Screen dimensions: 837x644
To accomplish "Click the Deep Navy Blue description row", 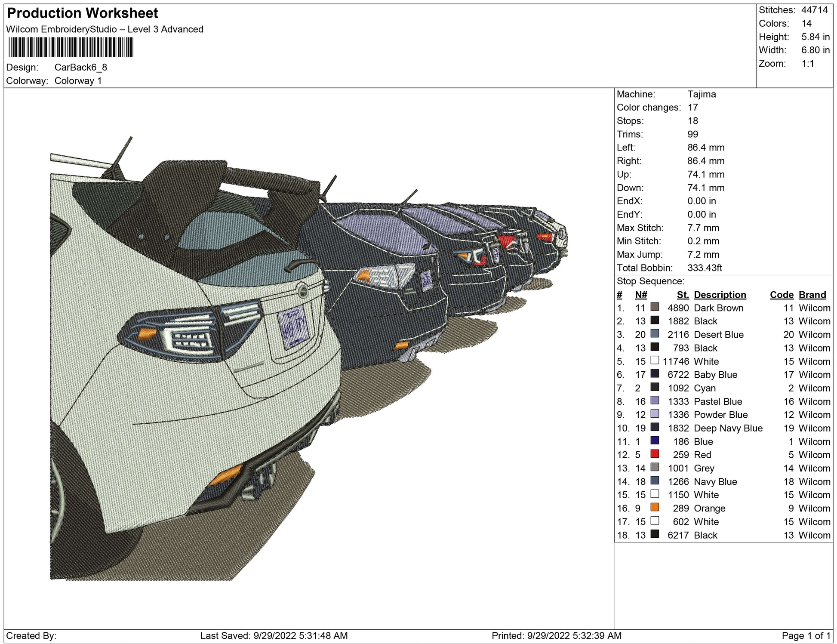I will (728, 428).
